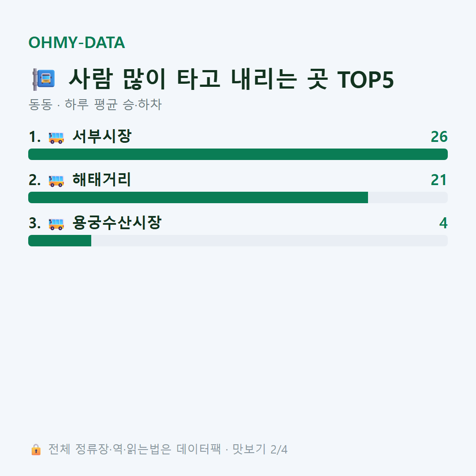Click the 서부시장 full green progress bar
Image resolution: width=476 pixels, height=476 pixels.
coord(238,154)
